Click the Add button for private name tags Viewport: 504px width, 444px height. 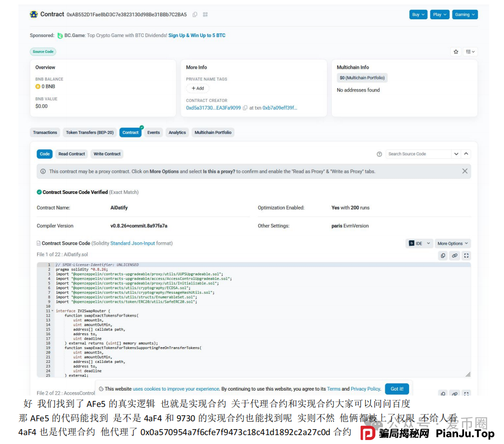click(197, 89)
